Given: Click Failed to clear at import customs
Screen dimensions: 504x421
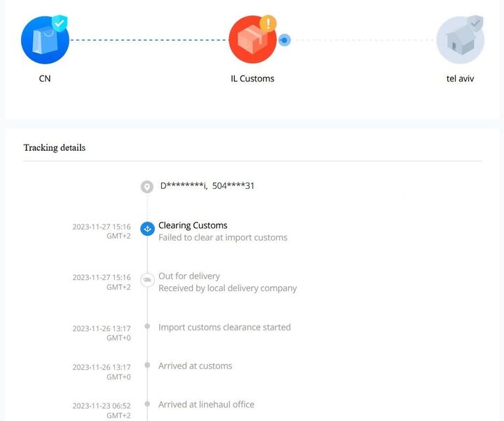Looking at the screenshot, I should [x=223, y=238].
